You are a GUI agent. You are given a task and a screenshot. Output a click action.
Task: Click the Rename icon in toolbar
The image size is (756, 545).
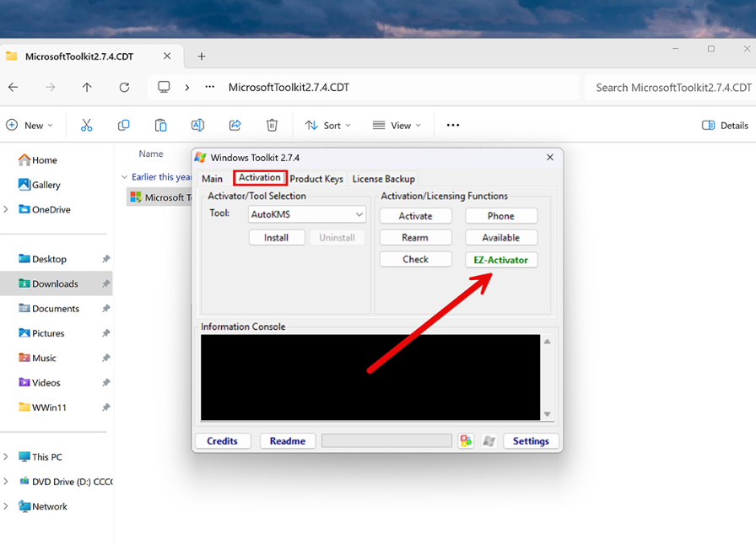click(197, 125)
